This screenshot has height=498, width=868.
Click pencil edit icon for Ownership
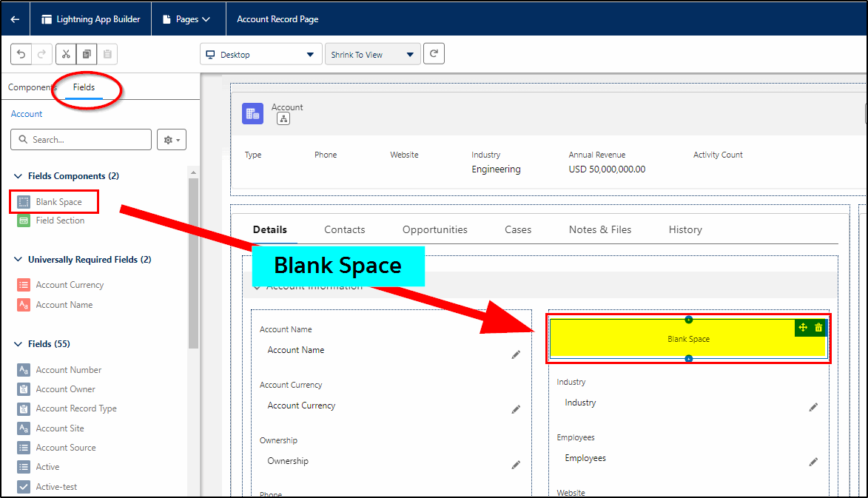[516, 465]
